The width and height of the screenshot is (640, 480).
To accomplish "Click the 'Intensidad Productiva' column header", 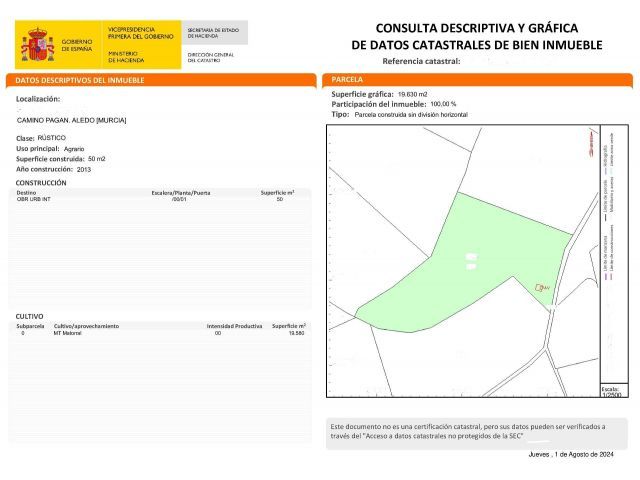I will click(234, 326).
